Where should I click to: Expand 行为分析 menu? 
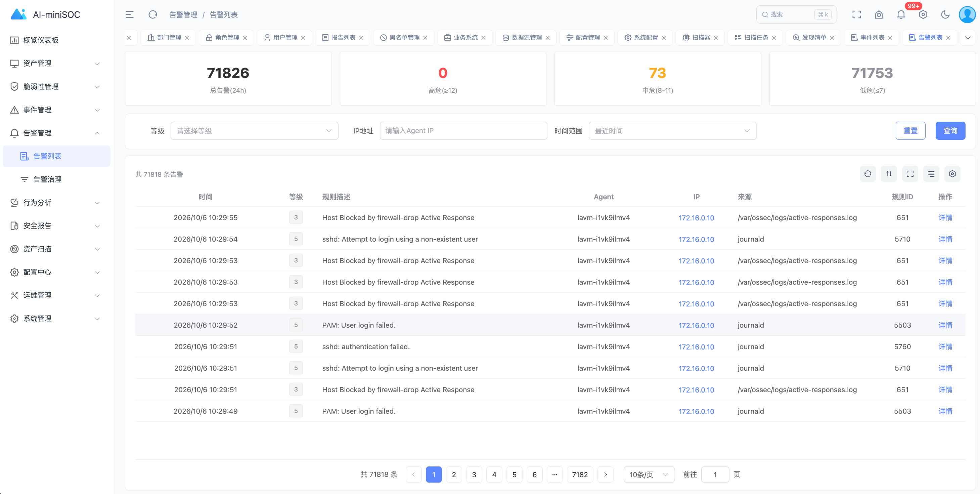tap(56, 202)
